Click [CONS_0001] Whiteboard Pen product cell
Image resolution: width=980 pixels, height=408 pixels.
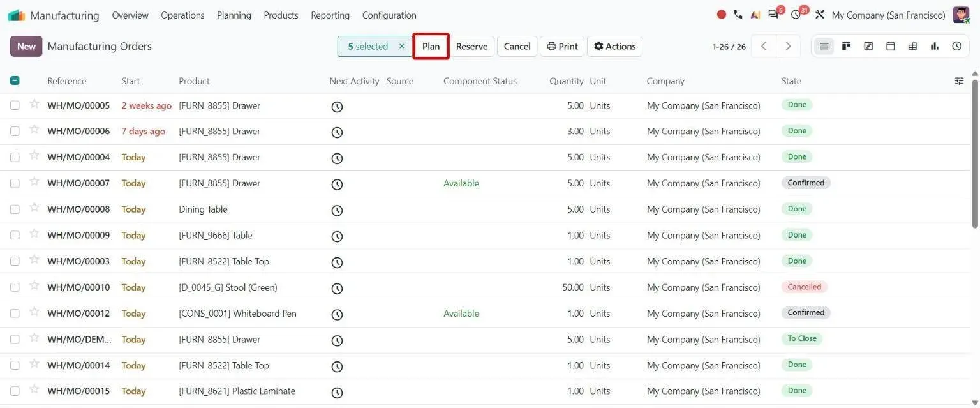[237, 314]
